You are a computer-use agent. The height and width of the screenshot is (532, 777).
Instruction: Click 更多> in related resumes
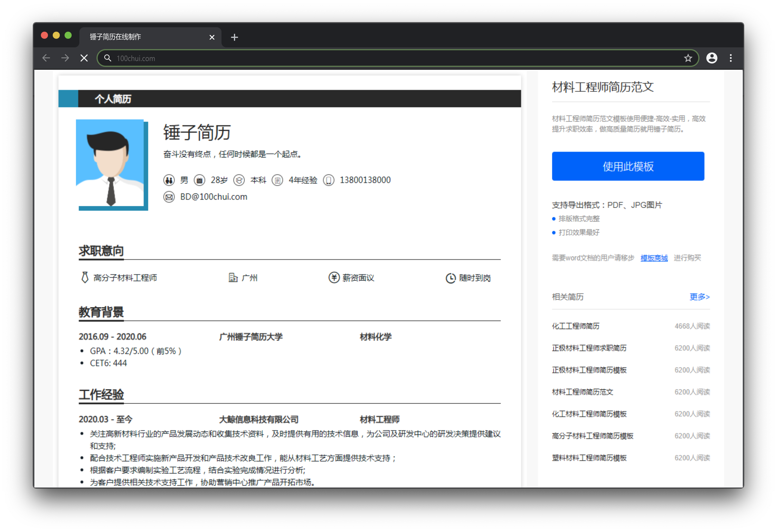(x=699, y=296)
